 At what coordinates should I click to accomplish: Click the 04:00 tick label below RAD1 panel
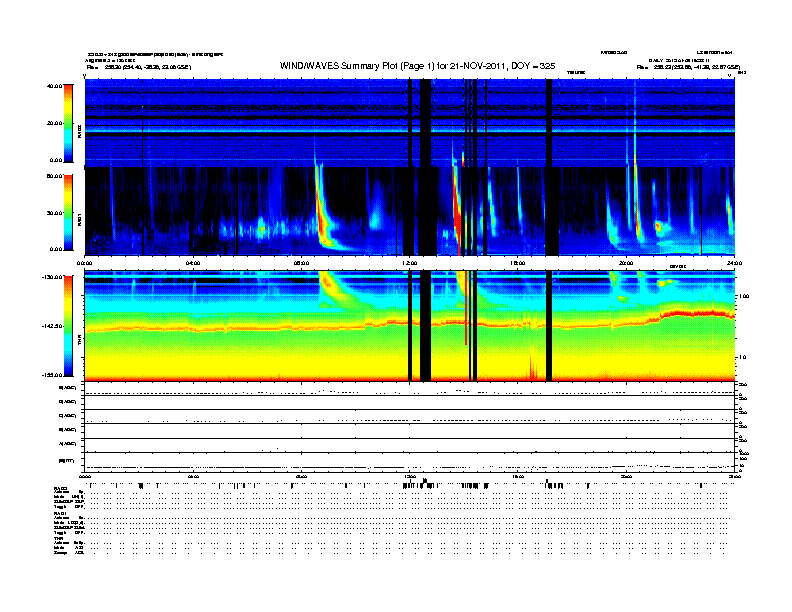(193, 263)
